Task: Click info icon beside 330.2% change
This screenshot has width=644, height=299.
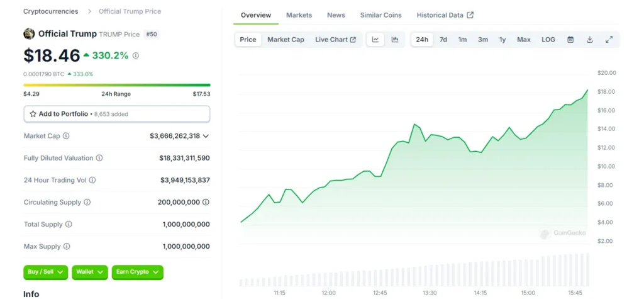Action: [136, 55]
